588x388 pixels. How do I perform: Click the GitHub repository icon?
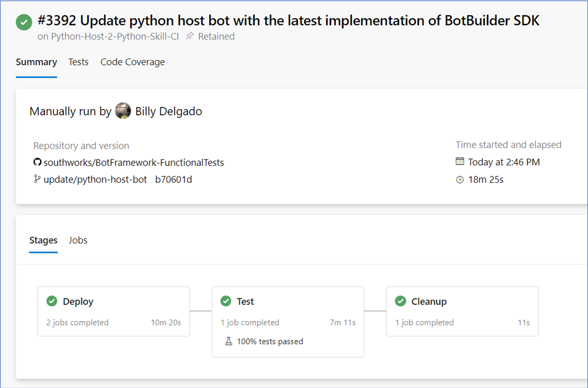[x=37, y=162]
